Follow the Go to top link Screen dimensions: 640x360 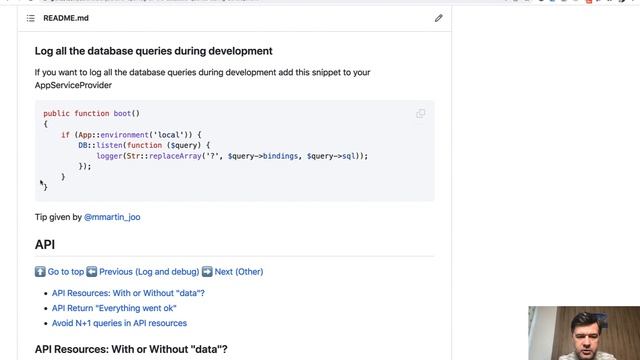[x=66, y=271]
